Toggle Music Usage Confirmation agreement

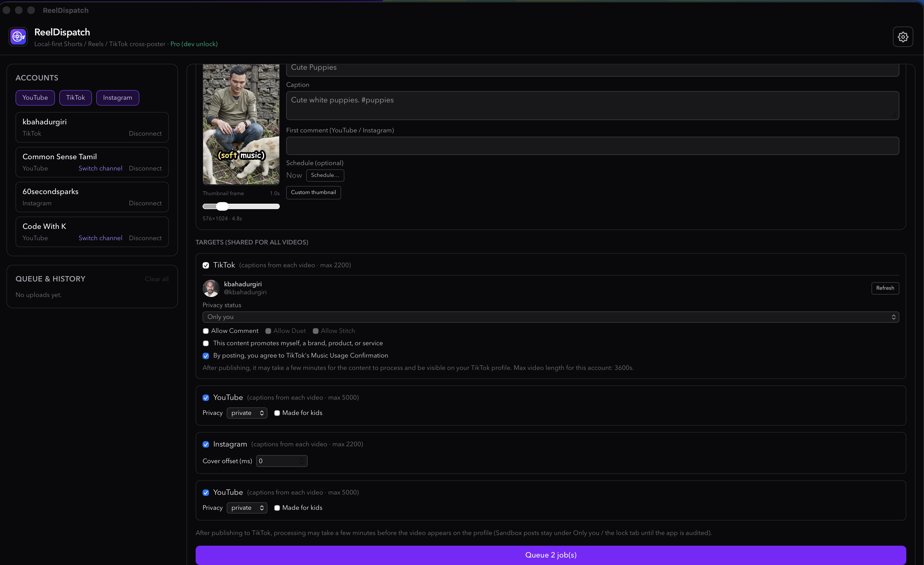coord(206,356)
